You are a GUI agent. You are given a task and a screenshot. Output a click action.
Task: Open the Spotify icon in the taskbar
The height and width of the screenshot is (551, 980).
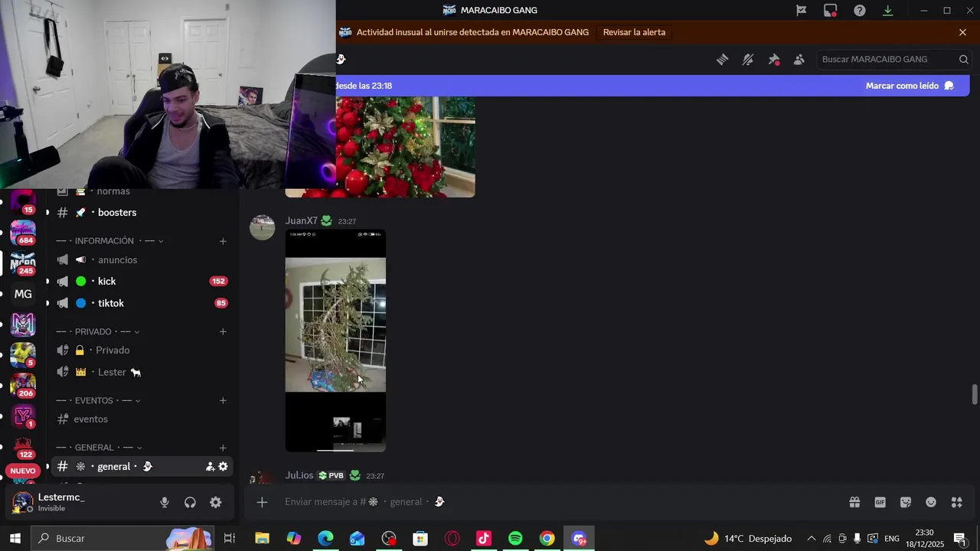[x=515, y=539]
